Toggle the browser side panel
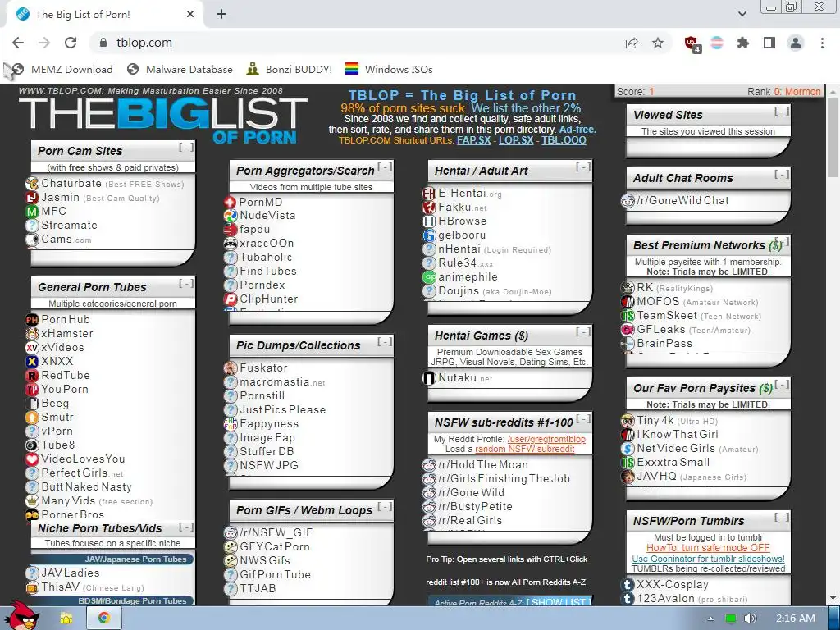Viewport: 840px width, 630px height. pos(769,43)
